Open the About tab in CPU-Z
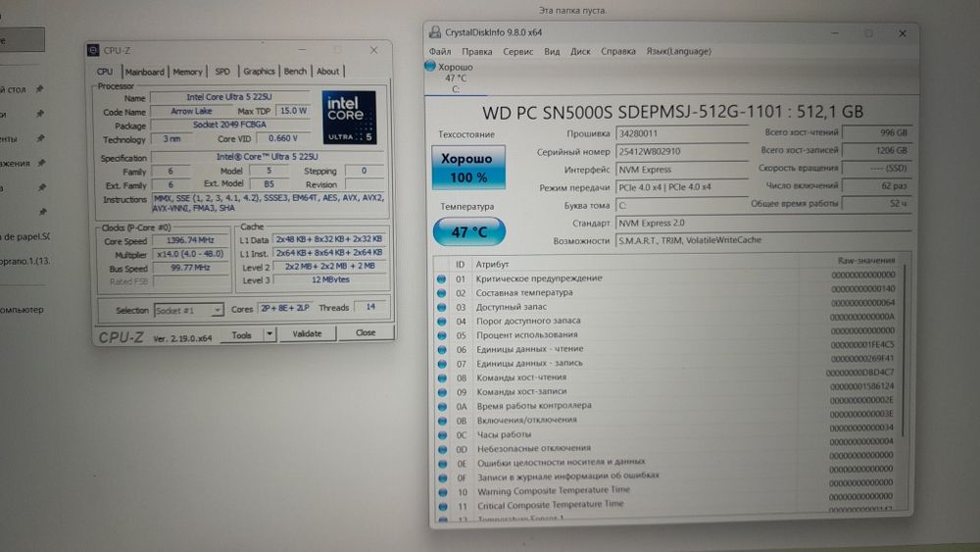Image resolution: width=980 pixels, height=552 pixels. pyautogui.click(x=327, y=72)
